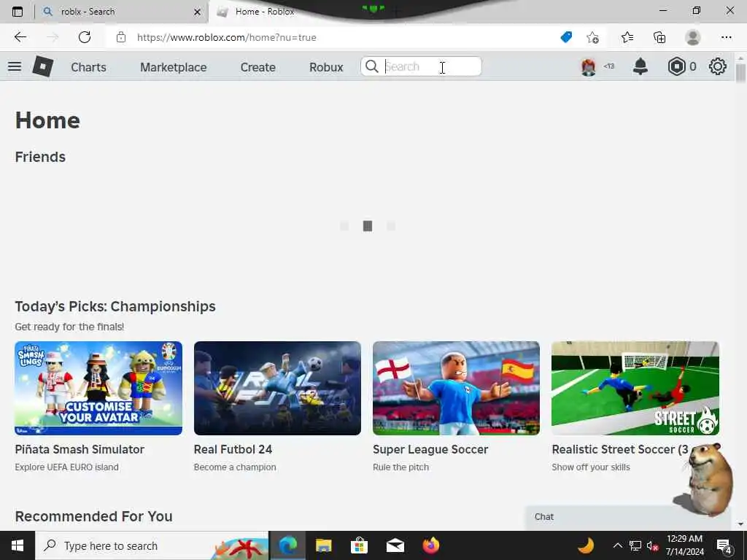Click the Roblox logo icon
747x560 pixels.
tap(43, 66)
